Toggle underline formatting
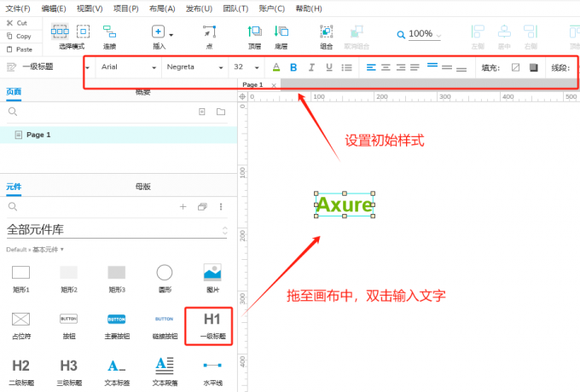Screen dimensions: 580x392 click(x=329, y=67)
